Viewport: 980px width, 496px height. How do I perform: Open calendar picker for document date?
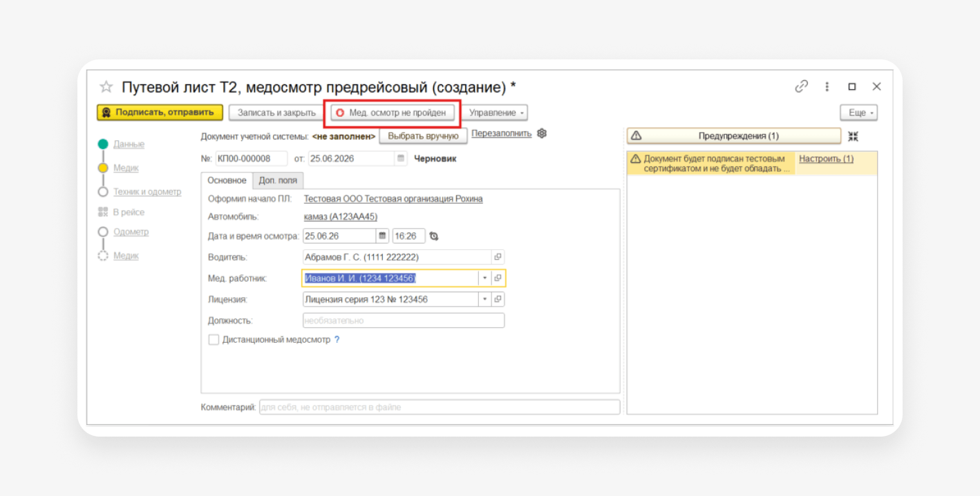click(x=401, y=158)
